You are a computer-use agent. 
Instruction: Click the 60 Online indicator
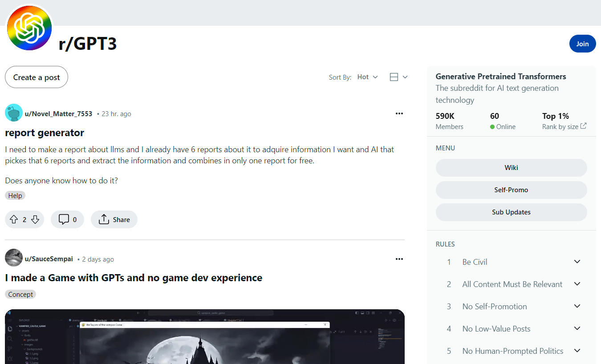pos(503,121)
